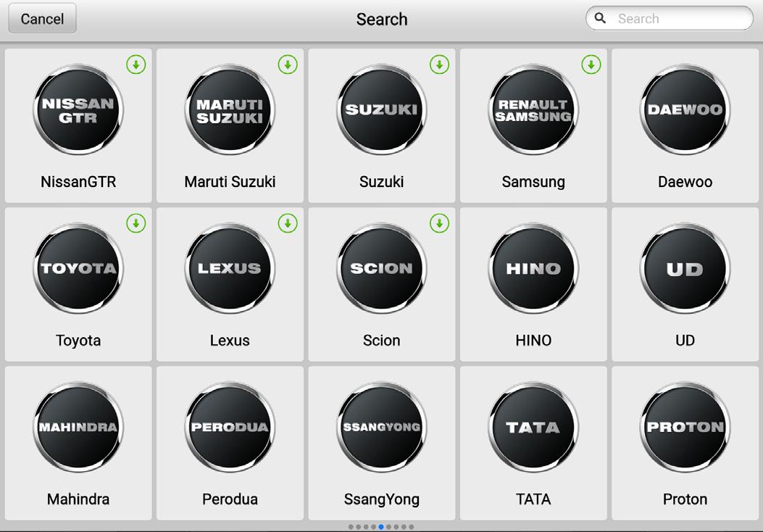Tap the Toyota download arrow icon
The image size is (763, 532).
pyautogui.click(x=136, y=223)
